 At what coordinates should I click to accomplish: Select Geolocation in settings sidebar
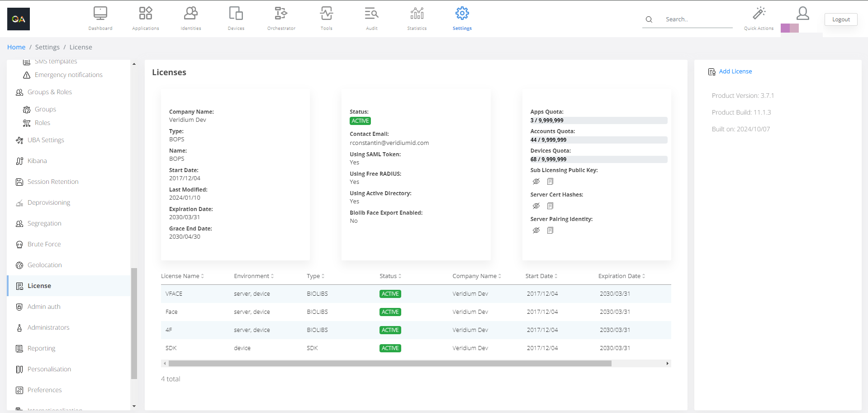pos(44,265)
